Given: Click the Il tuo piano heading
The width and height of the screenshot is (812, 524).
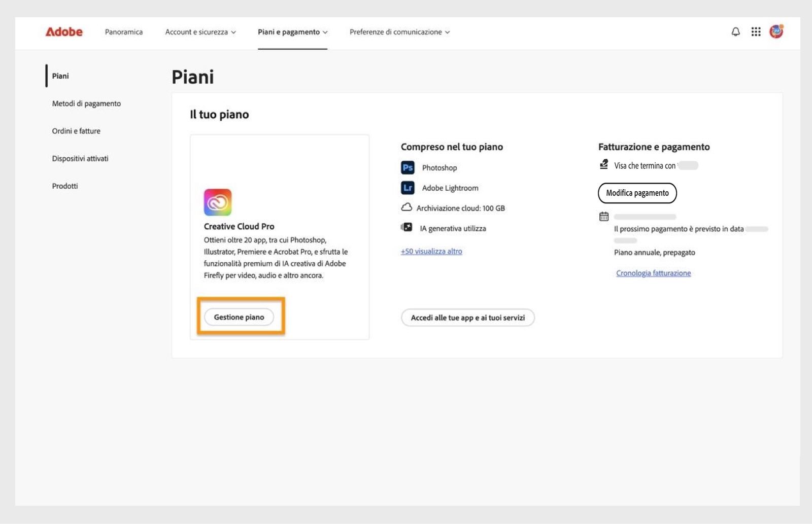Looking at the screenshot, I should pyautogui.click(x=219, y=115).
